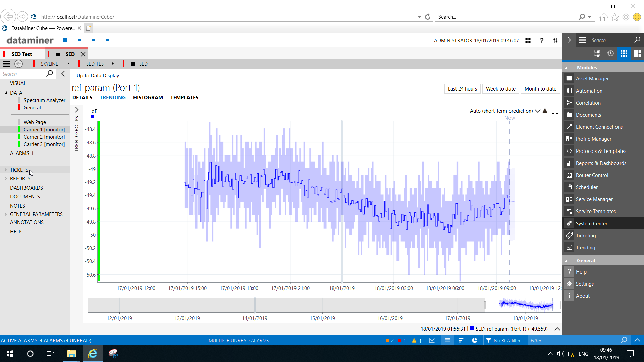Click the Last 24 hours button
Viewport: 644px width, 362px height.
(x=462, y=88)
